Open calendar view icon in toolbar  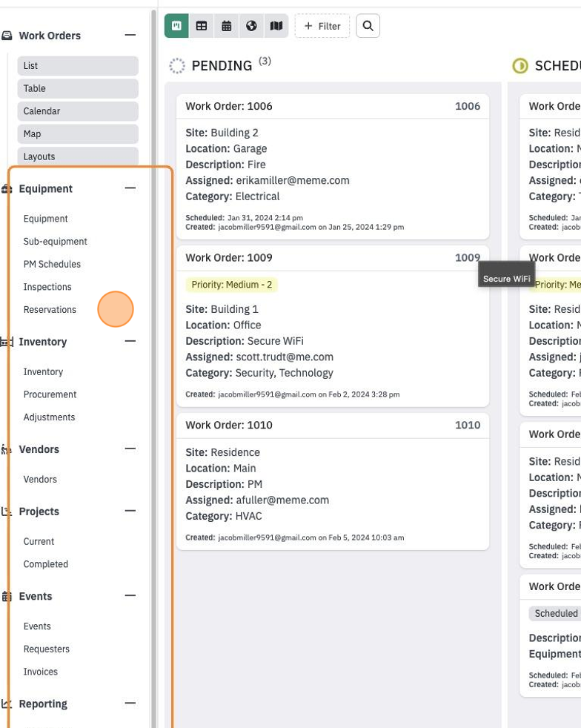click(x=227, y=26)
